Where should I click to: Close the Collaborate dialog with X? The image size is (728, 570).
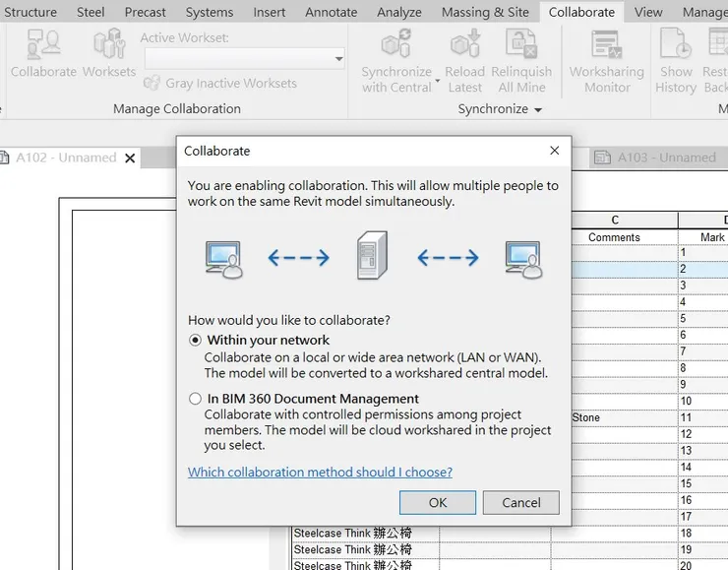[554, 151]
